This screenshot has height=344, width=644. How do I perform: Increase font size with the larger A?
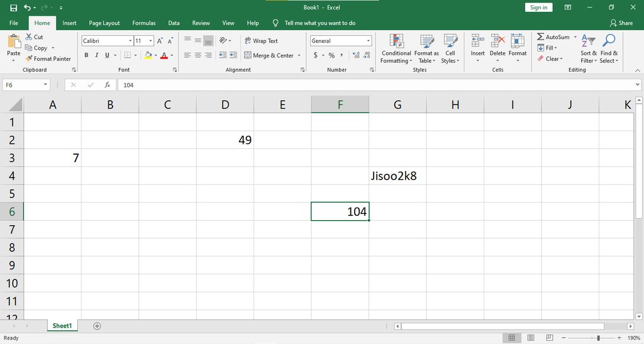pyautogui.click(x=160, y=41)
